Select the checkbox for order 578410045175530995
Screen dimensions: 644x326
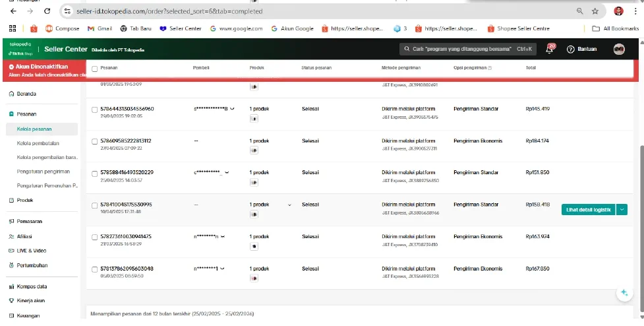tap(95, 205)
